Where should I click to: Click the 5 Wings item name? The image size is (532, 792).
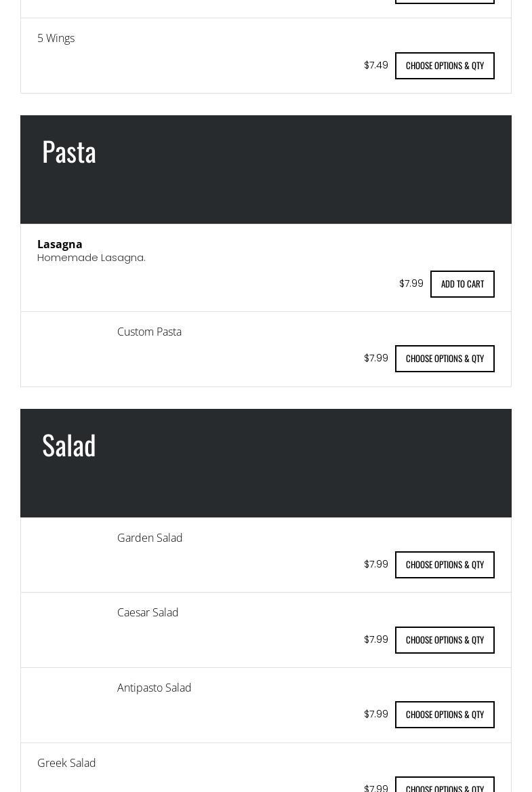pos(56,39)
